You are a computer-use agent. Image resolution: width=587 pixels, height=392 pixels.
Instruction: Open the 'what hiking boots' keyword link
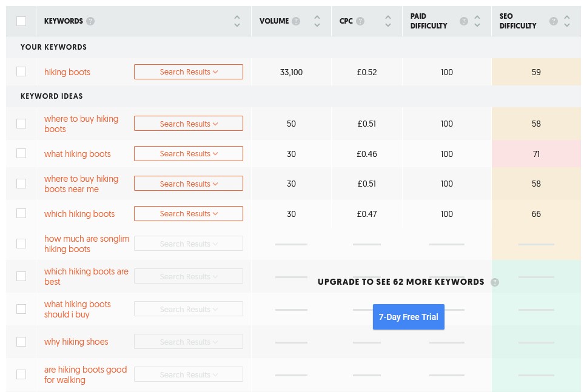[78, 154]
